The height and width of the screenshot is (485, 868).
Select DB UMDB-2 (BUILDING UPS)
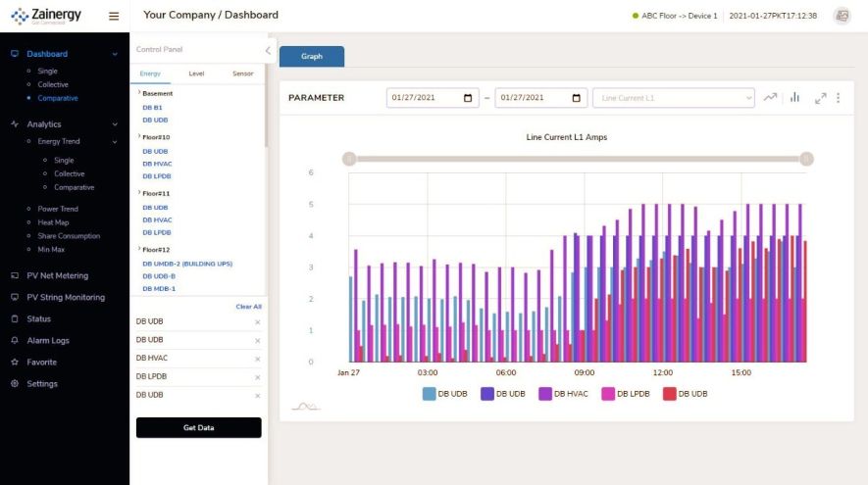[x=187, y=264]
